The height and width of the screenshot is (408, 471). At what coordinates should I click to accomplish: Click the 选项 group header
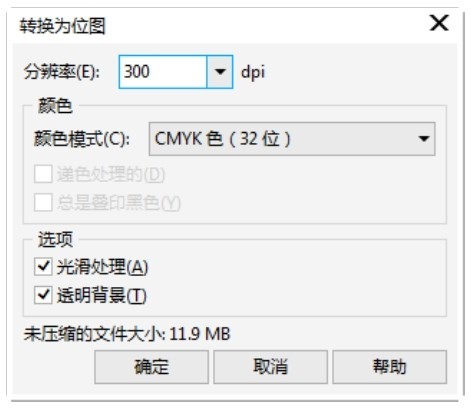(55, 239)
